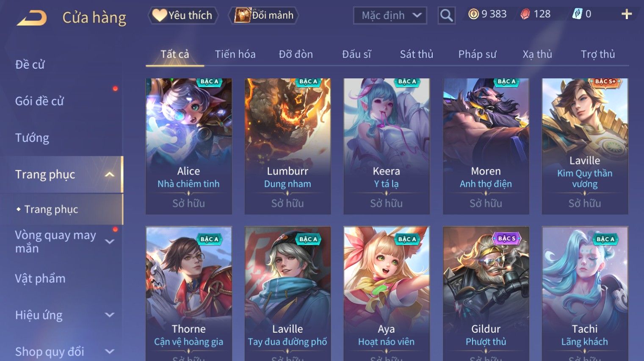The width and height of the screenshot is (644, 361).
Task: Open Tướng in the sidebar
Action: click(32, 138)
